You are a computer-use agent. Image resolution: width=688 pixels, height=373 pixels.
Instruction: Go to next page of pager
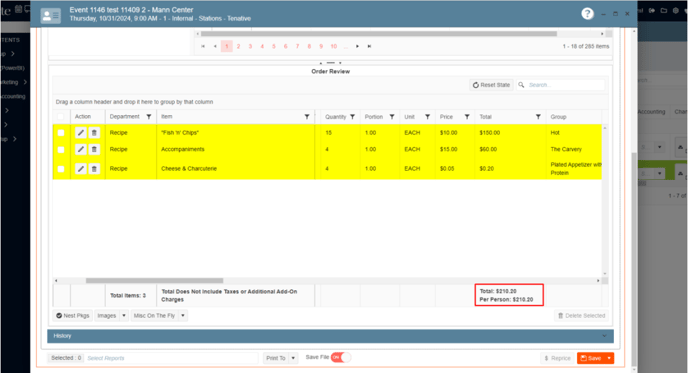click(358, 46)
